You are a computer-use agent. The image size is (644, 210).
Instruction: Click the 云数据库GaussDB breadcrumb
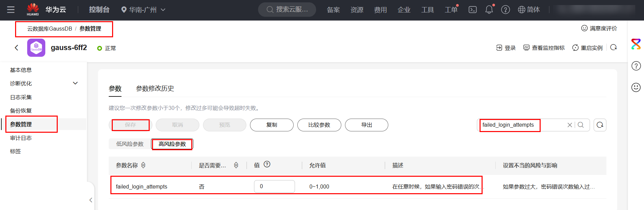tap(50, 29)
